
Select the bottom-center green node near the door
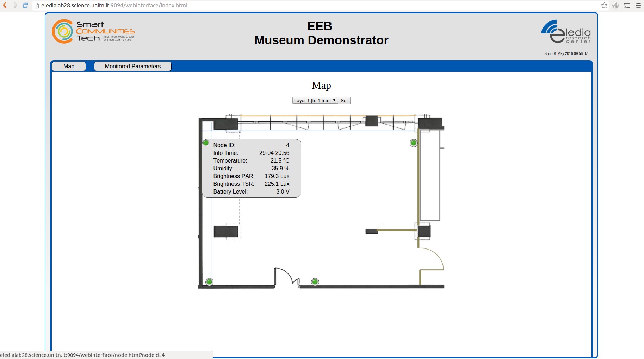click(315, 282)
